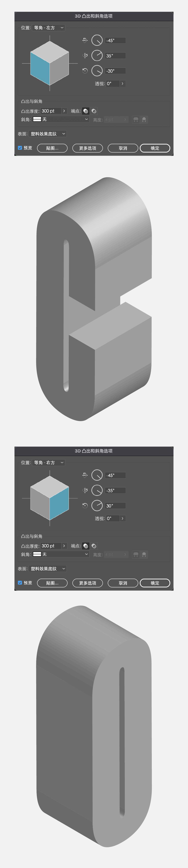Open the 位置 dropdown showing 等角 - 右方

[48, 463]
